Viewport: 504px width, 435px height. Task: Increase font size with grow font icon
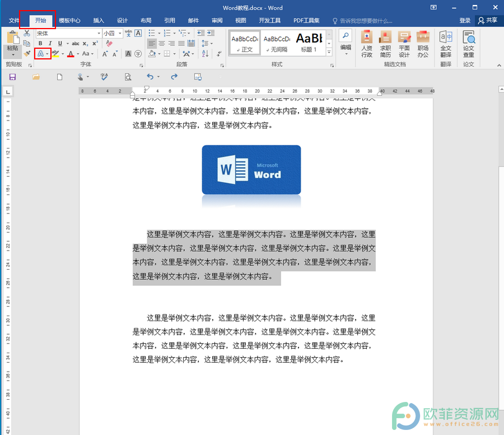tap(105, 54)
